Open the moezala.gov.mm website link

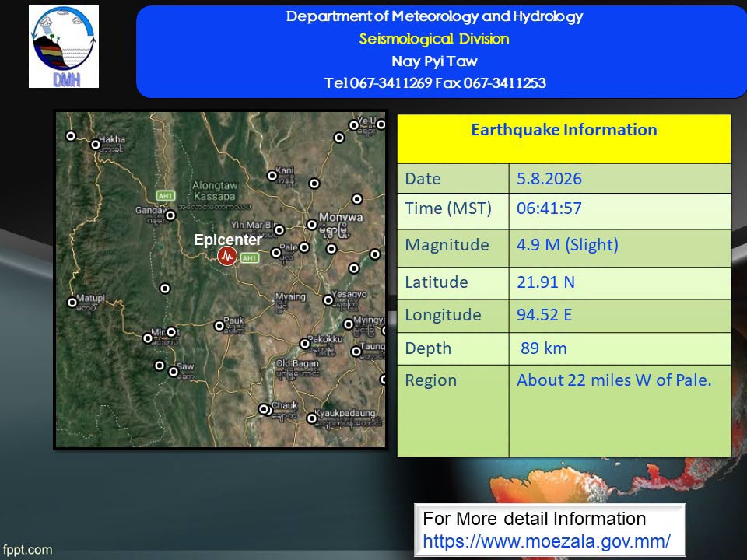pos(546,541)
